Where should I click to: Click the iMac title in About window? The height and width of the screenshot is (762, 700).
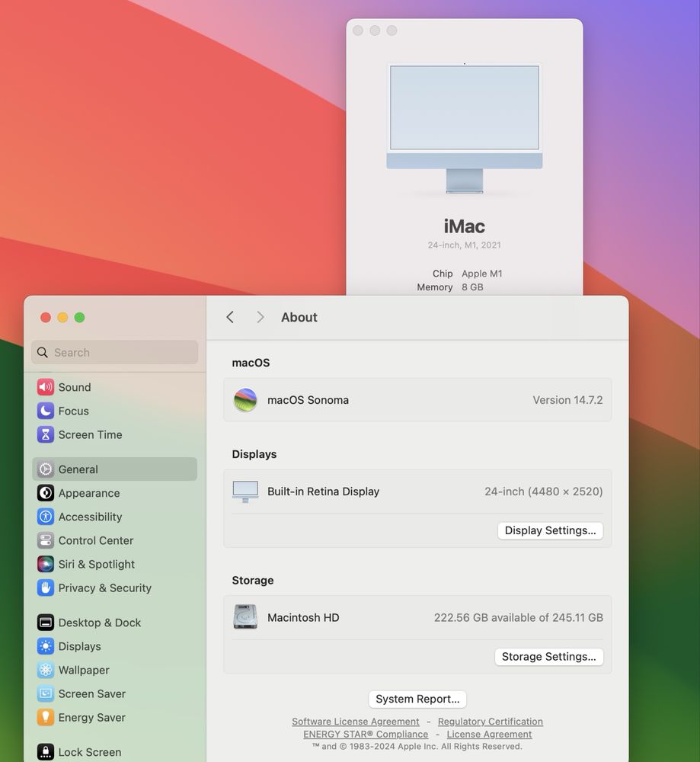tap(465, 226)
